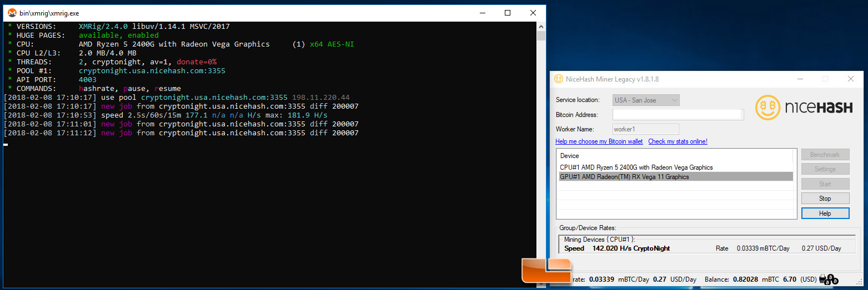Minimize the NiceHash Miner Legacy window
The height and width of the screenshot is (290, 868).
[800, 79]
